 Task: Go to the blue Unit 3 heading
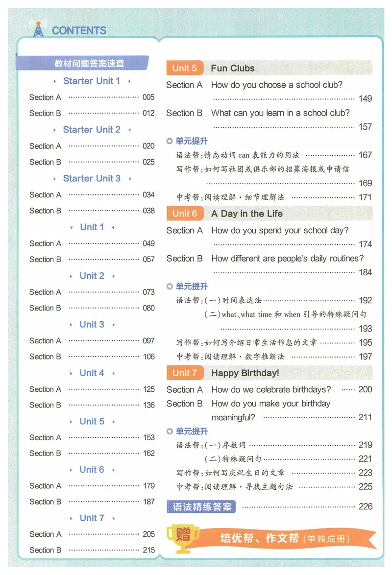coord(92,324)
